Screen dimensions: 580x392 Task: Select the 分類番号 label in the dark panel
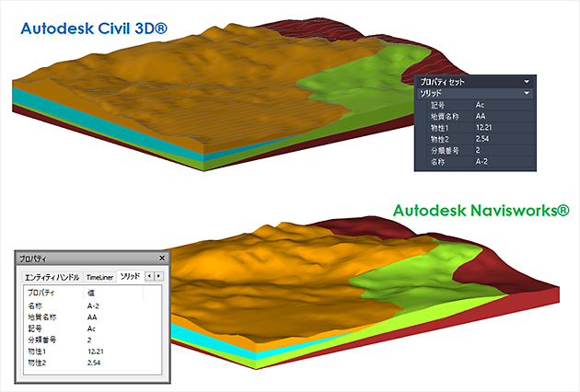pos(445,151)
